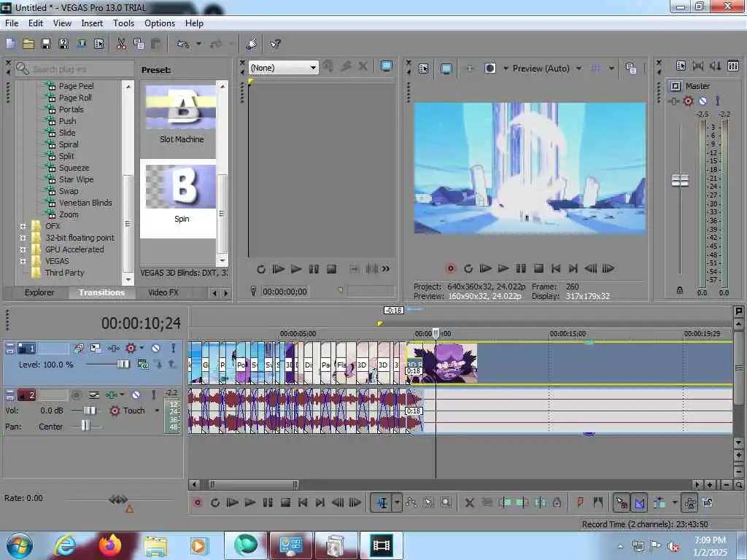
Task: Choose the Spin preset thumbnail
Action: [181, 187]
